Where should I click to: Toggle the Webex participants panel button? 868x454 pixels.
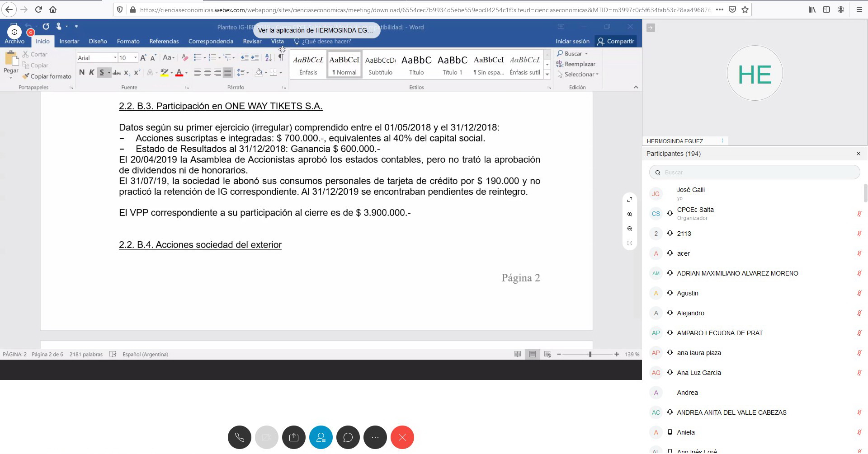click(321, 437)
